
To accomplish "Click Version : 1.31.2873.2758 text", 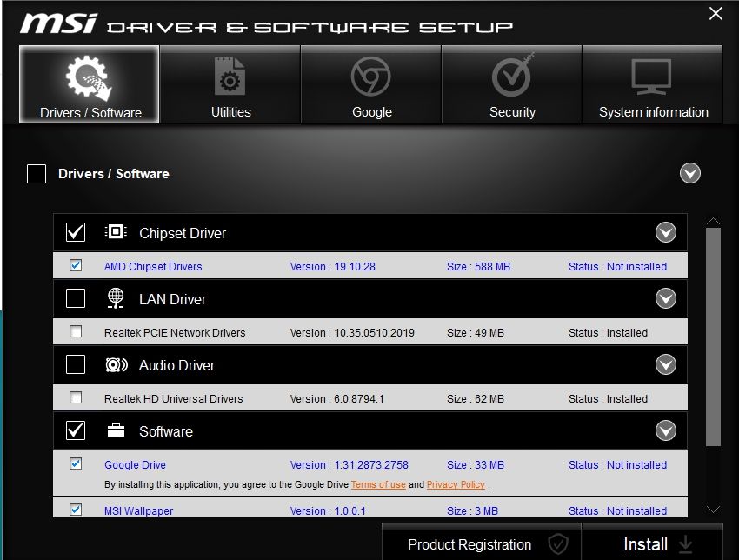I will (x=350, y=464).
